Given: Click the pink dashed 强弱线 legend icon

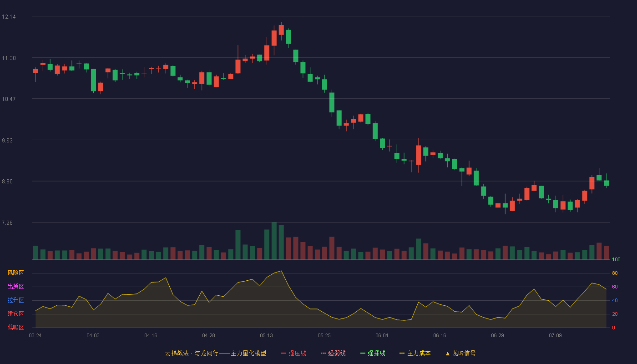Looking at the screenshot, I should coord(323,353).
